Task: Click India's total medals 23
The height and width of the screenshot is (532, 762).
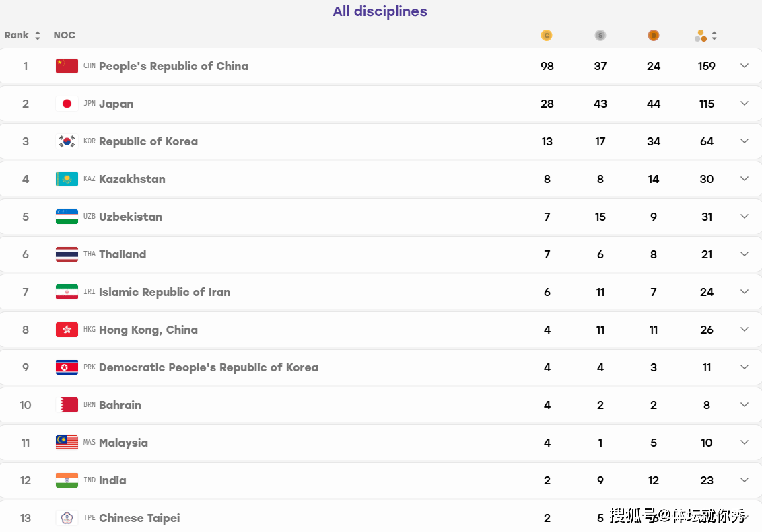Action: click(x=707, y=480)
